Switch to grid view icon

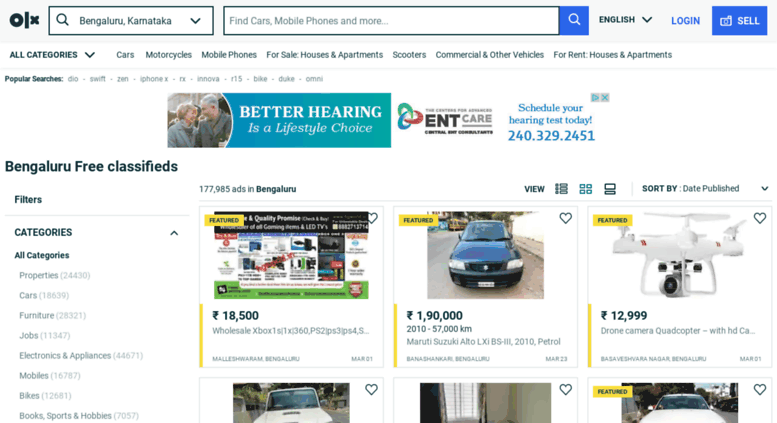tap(586, 189)
